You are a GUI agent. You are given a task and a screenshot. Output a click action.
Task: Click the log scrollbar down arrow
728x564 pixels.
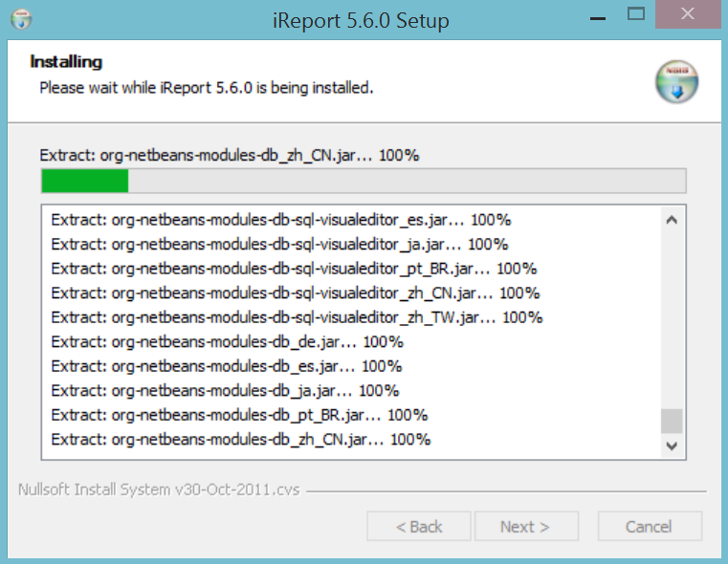672,445
